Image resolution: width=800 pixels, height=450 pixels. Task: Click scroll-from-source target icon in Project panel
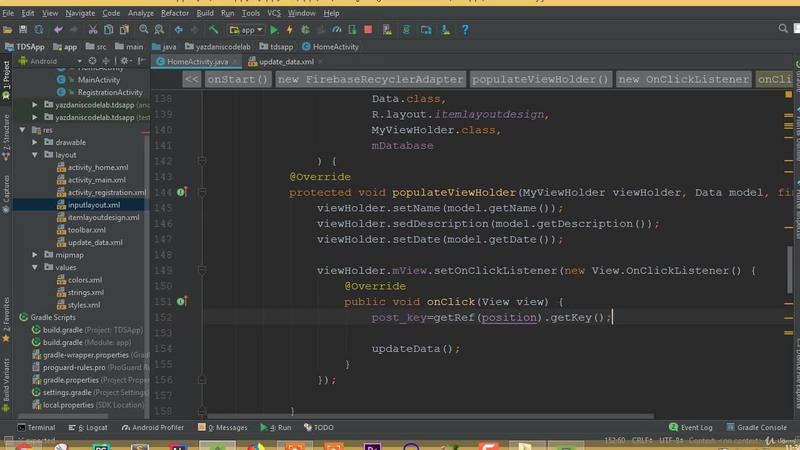coord(92,61)
